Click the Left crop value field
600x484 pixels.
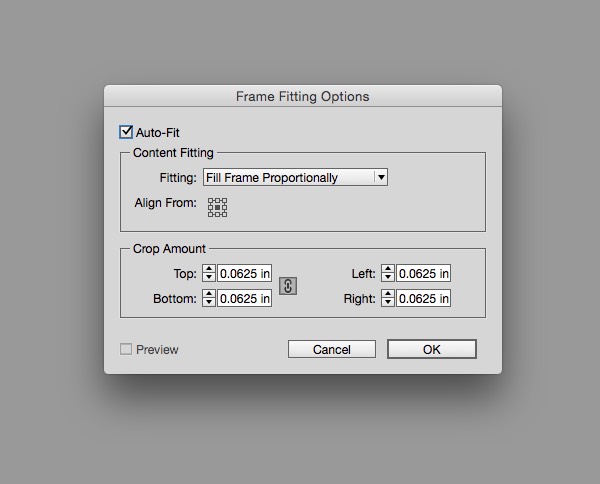coord(423,273)
